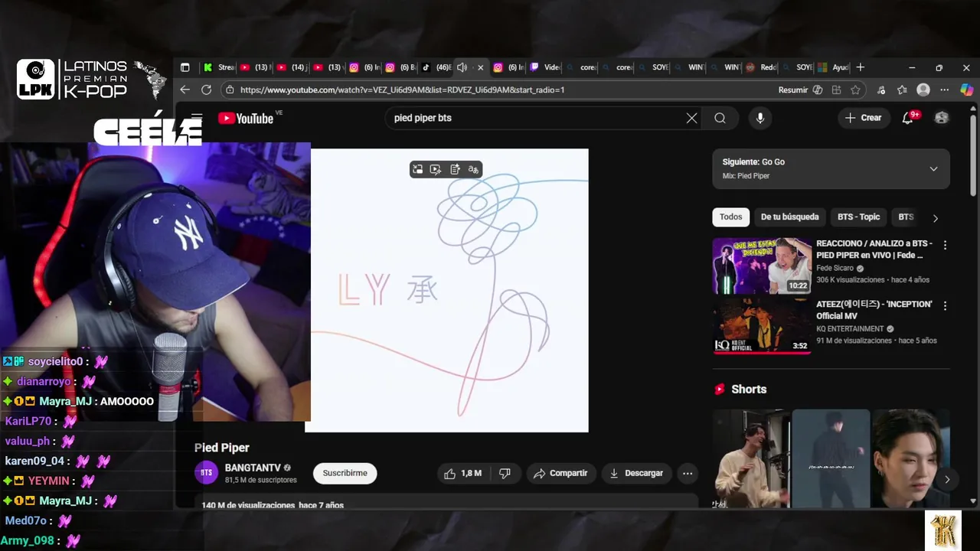This screenshot has height=551, width=980.
Task: Click the Suscribirme button
Action: click(345, 473)
